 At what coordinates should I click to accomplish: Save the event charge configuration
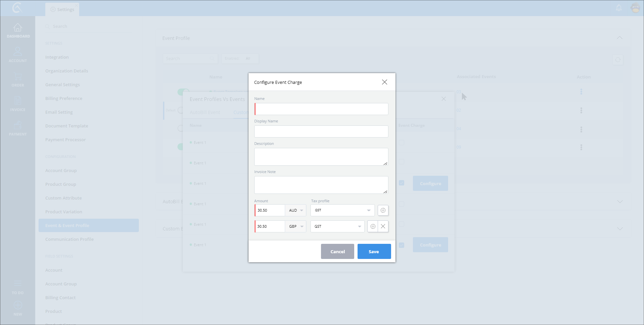click(x=374, y=252)
